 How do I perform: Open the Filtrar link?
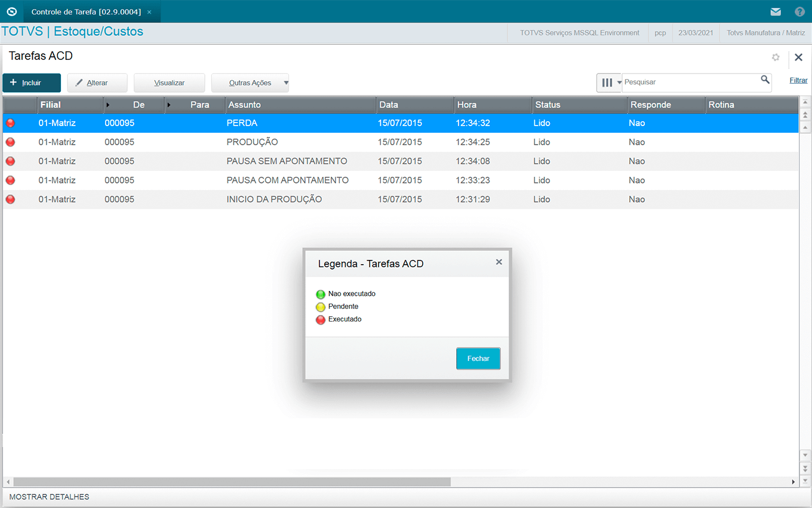(798, 80)
